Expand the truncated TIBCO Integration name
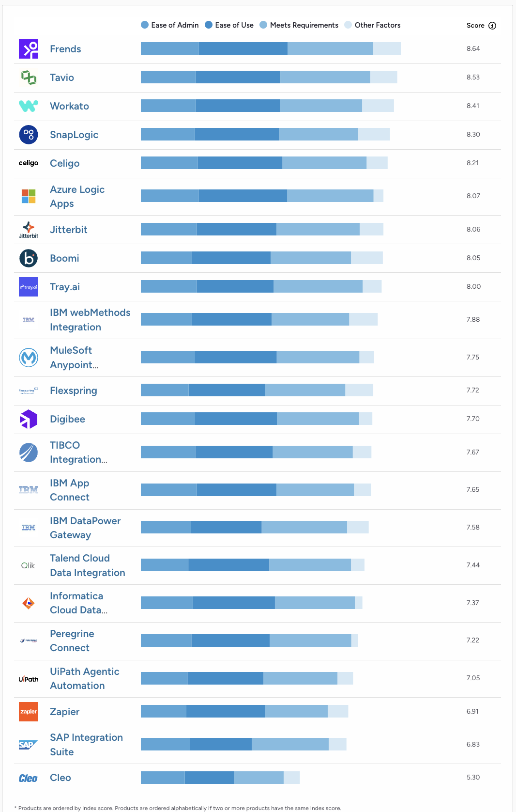 (x=78, y=459)
